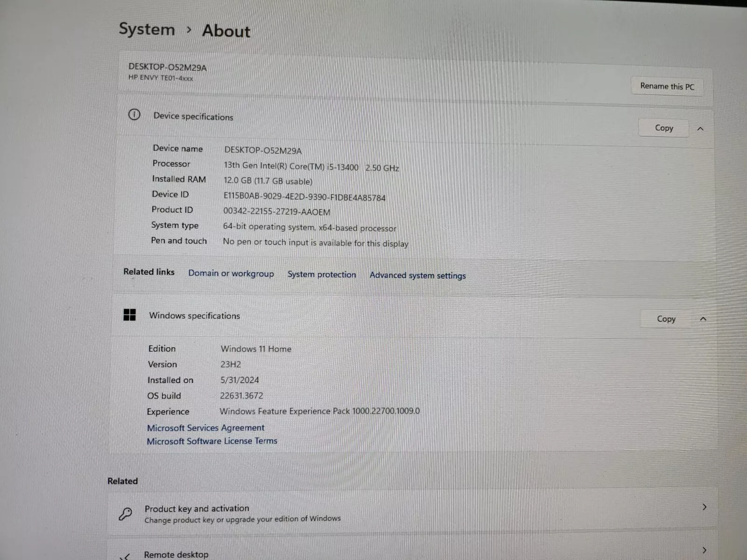Screen dimensions: 747x560
Task: Open Advanced system settings link
Action: click(417, 275)
